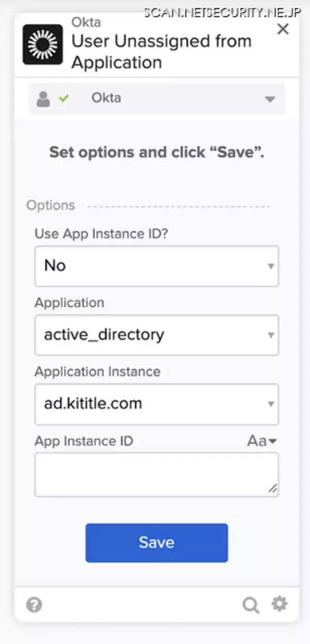The width and height of the screenshot is (310, 644).
Task: Click the Okta connection name label
Action: tap(106, 98)
